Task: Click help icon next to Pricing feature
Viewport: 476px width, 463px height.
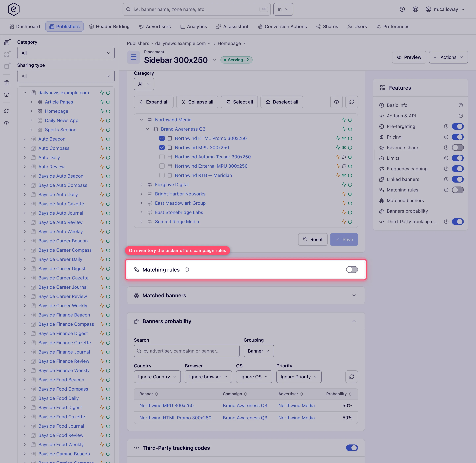Action: [x=446, y=137]
